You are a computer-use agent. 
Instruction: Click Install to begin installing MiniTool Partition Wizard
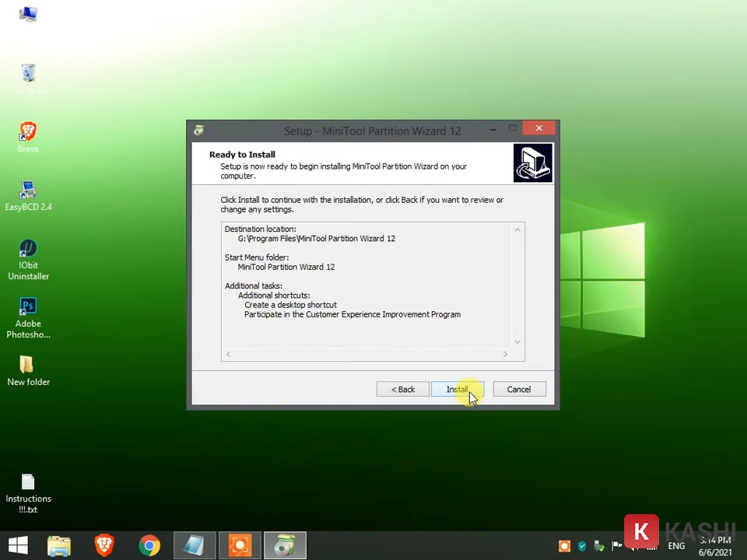[457, 389]
